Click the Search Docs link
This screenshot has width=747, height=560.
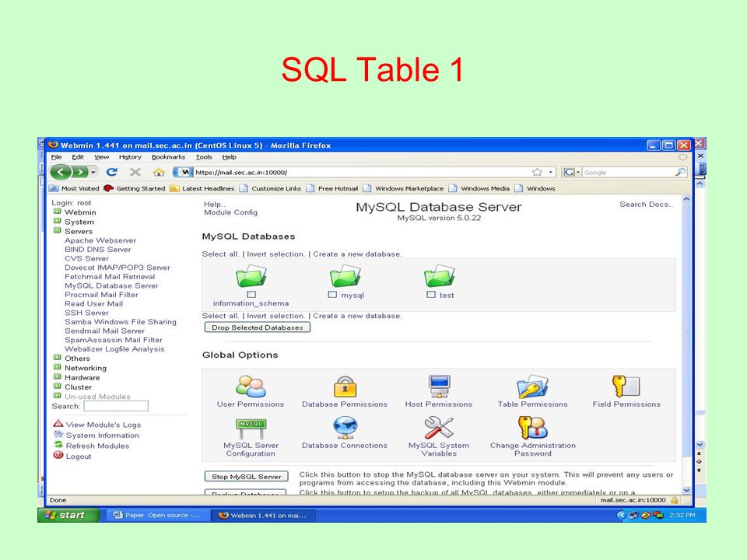tap(646, 205)
